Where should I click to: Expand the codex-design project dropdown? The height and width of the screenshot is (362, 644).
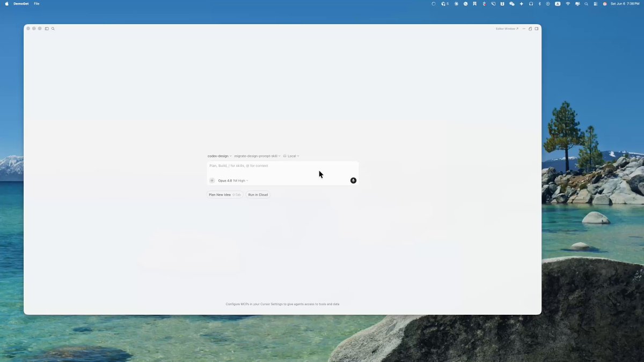[219, 156]
